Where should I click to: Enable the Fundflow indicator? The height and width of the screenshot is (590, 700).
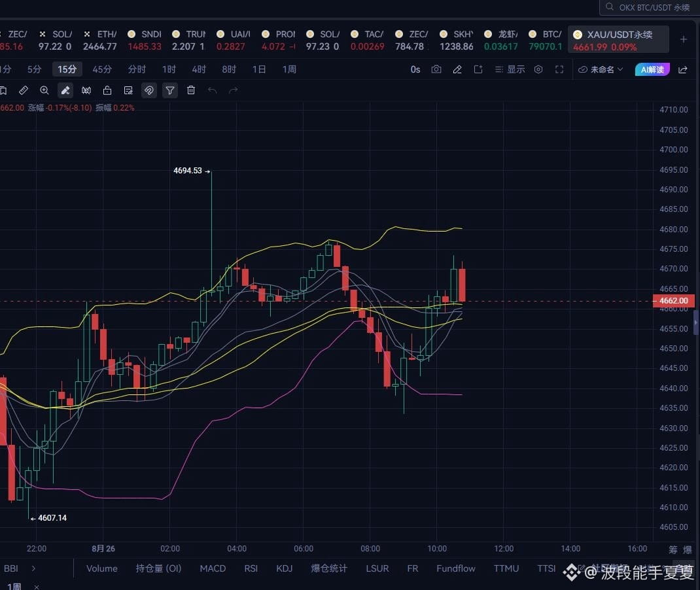[456, 568]
